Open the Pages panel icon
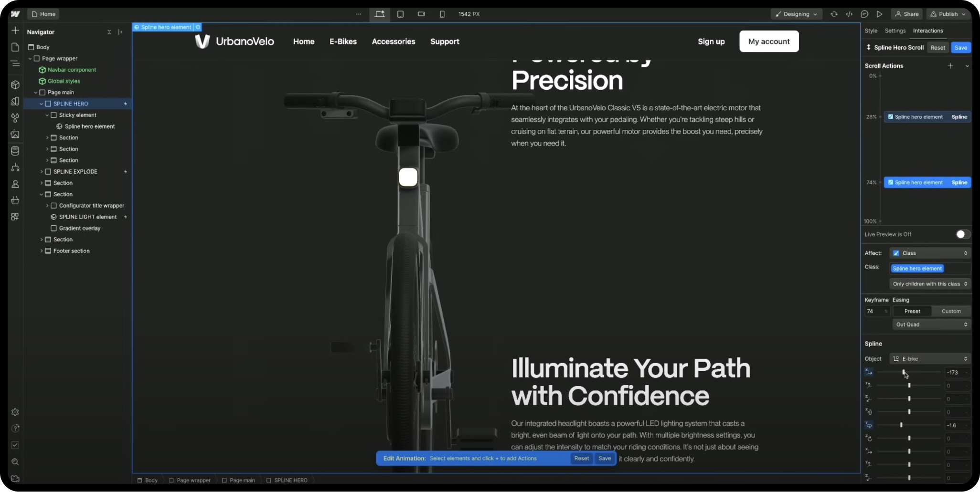The image size is (980, 492). pyautogui.click(x=15, y=47)
